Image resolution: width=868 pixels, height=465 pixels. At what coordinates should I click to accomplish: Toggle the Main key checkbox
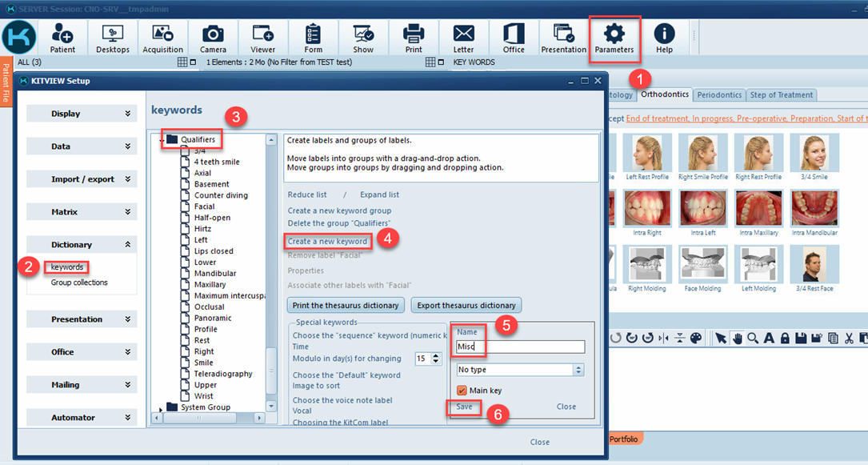[462, 391]
